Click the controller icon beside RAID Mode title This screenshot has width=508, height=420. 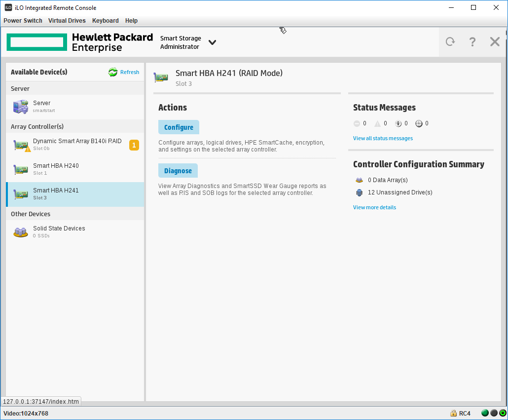(161, 77)
